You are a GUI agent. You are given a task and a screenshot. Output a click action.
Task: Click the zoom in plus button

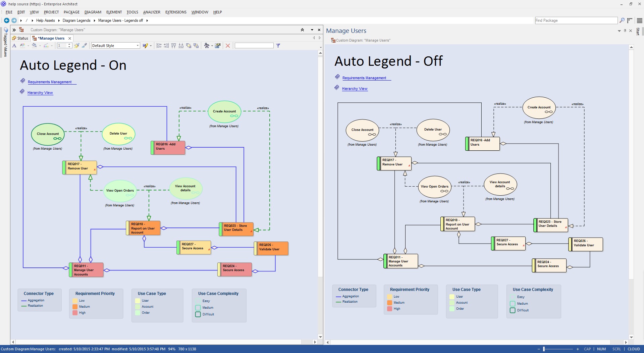(x=578, y=349)
